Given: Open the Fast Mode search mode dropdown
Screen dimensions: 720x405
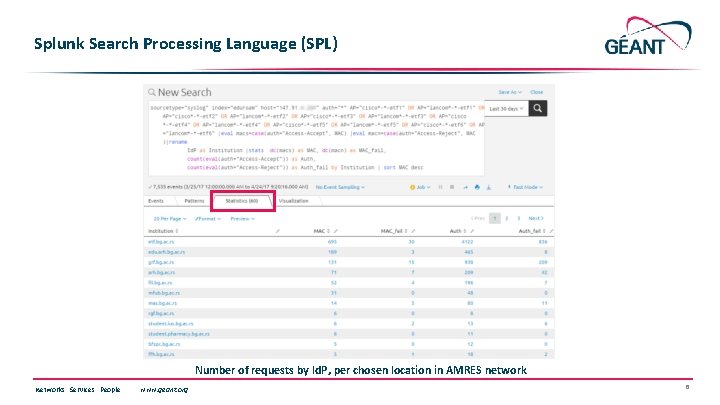Looking at the screenshot, I should (525, 187).
